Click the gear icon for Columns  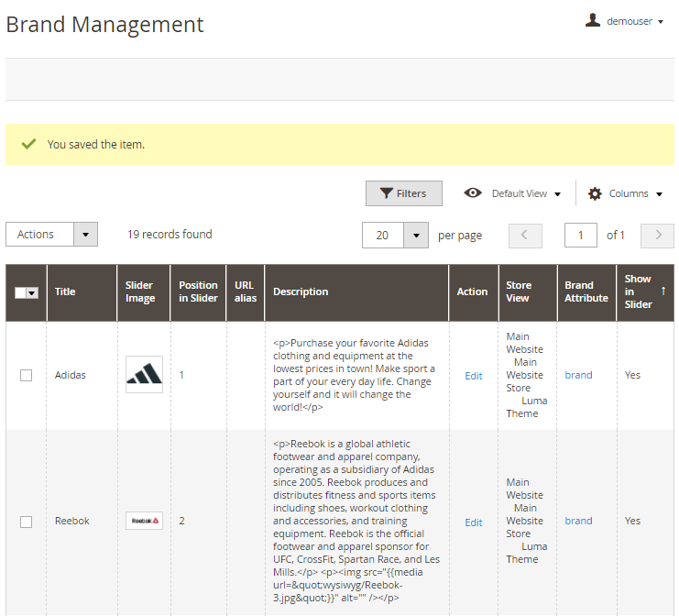pos(595,193)
